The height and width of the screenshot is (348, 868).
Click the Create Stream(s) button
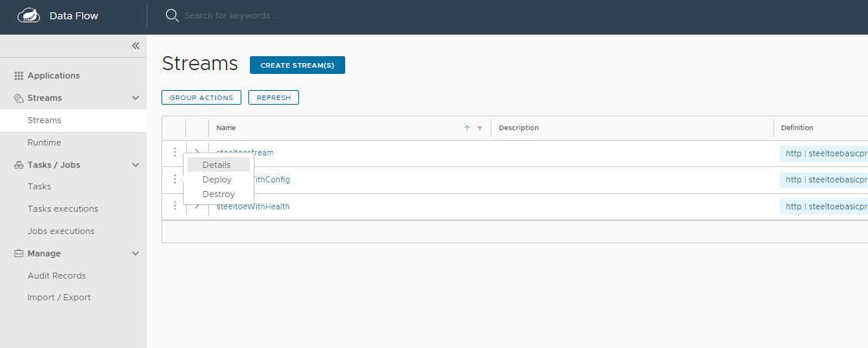click(x=297, y=65)
